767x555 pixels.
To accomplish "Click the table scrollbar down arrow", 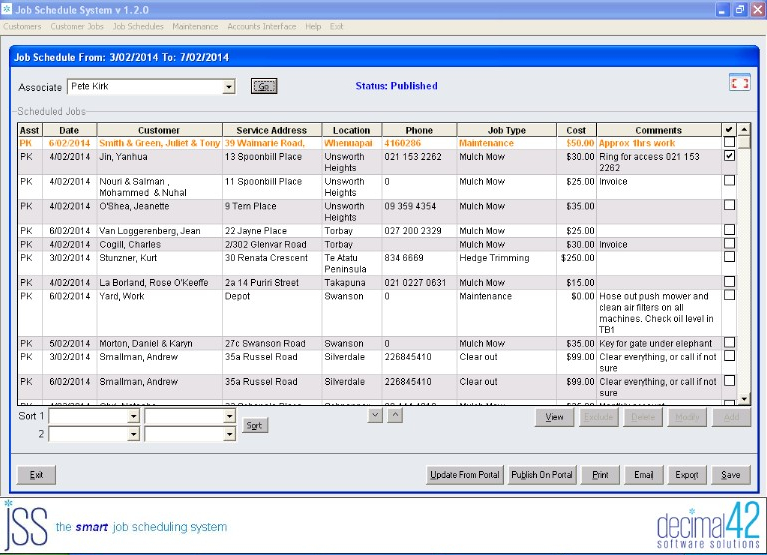I will coord(744,399).
